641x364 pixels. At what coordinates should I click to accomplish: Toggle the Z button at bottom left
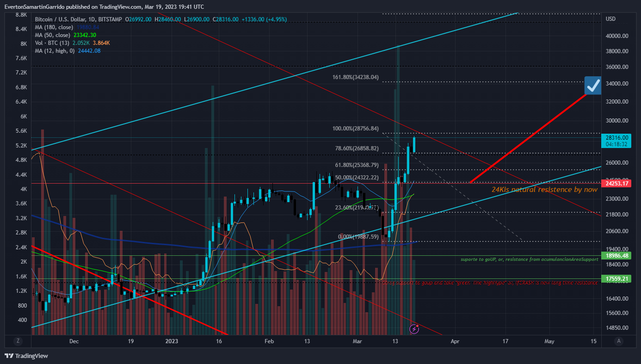pyautogui.click(x=18, y=341)
